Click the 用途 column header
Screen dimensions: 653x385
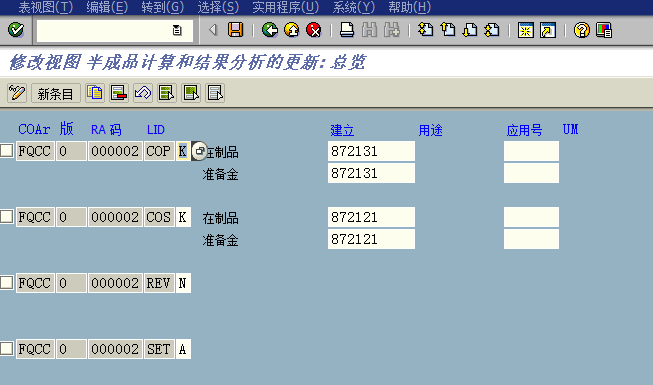(x=430, y=130)
